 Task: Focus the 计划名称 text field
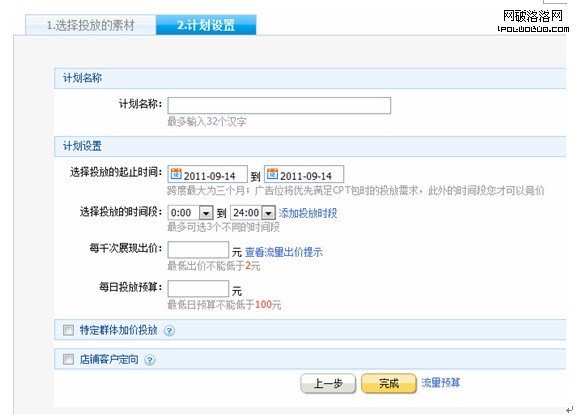[279, 105]
